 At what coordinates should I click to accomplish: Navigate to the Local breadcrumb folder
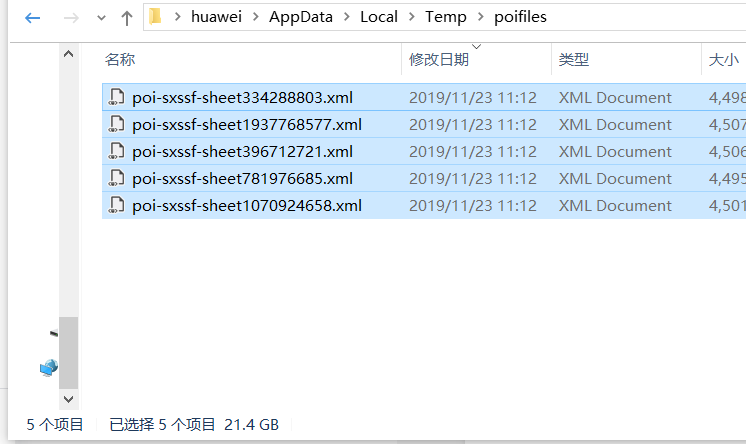pos(379,17)
